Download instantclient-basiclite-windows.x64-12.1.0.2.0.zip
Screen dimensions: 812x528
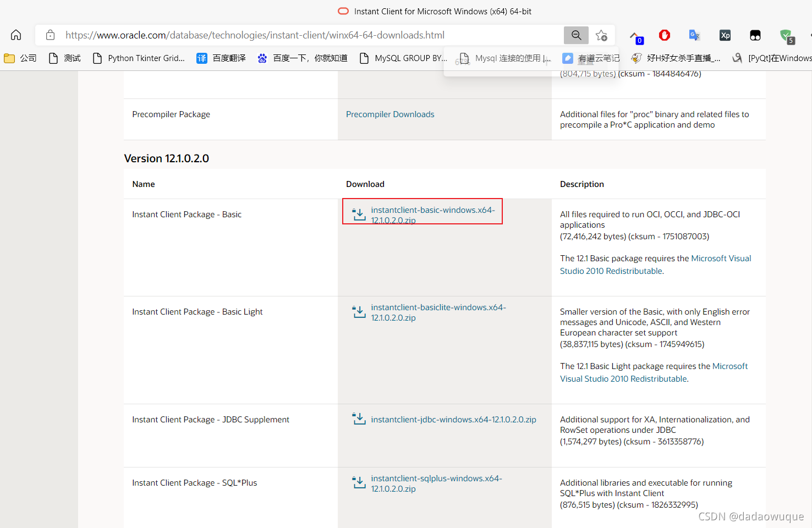point(438,312)
